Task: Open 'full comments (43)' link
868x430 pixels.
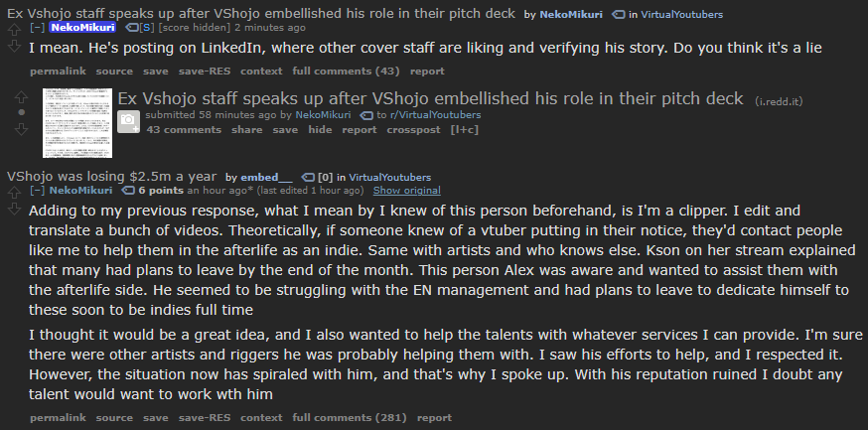Action: coord(346,72)
